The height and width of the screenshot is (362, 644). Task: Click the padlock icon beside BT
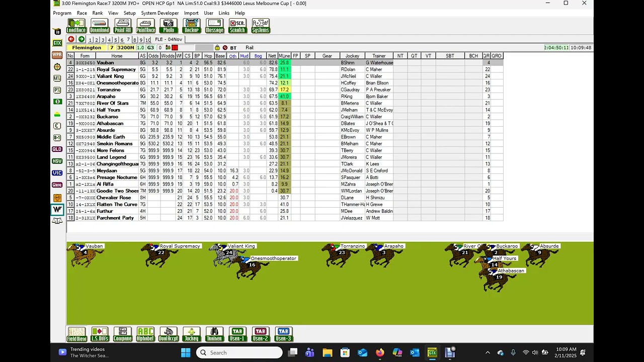[x=217, y=48]
